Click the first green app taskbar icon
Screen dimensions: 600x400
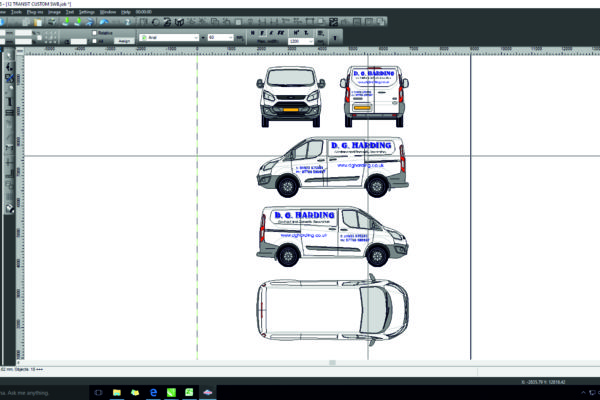(171, 393)
